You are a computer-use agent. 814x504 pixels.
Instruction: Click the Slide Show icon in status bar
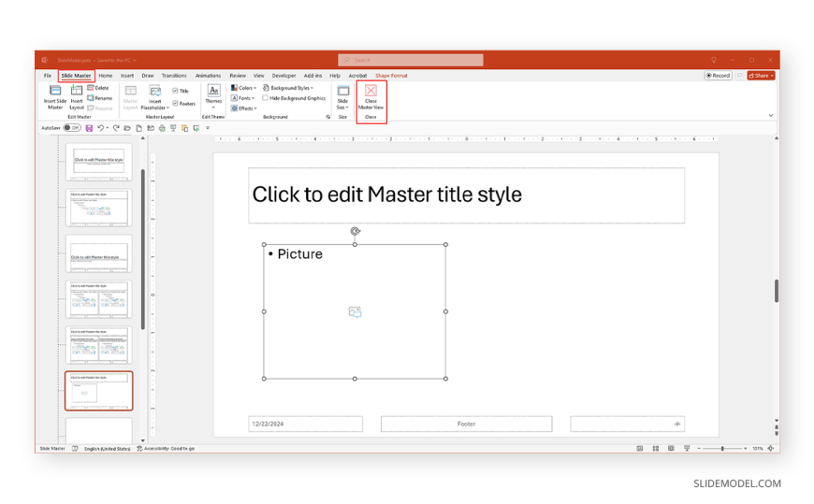[x=687, y=449]
